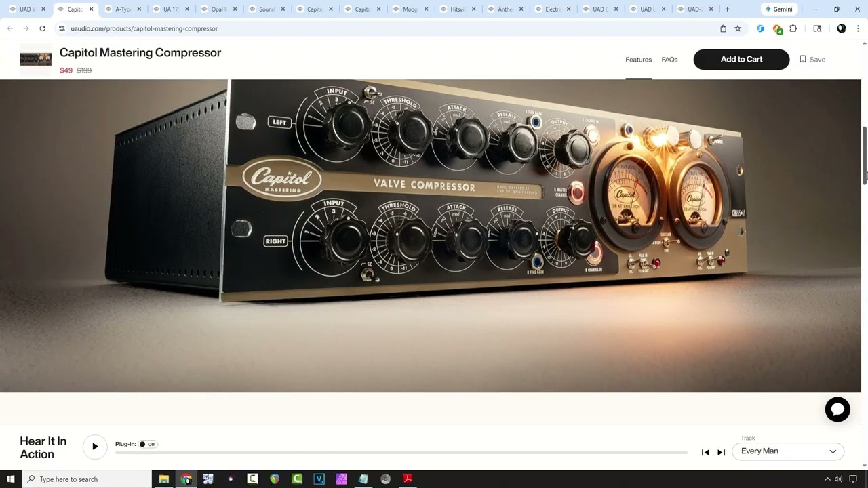Click the crossed-out $199 price

click(84, 70)
